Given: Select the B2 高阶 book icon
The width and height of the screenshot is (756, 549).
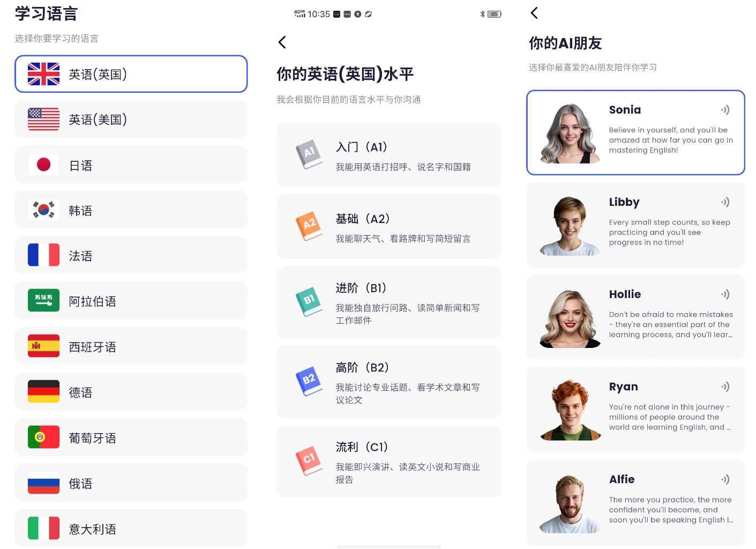Looking at the screenshot, I should tap(310, 381).
